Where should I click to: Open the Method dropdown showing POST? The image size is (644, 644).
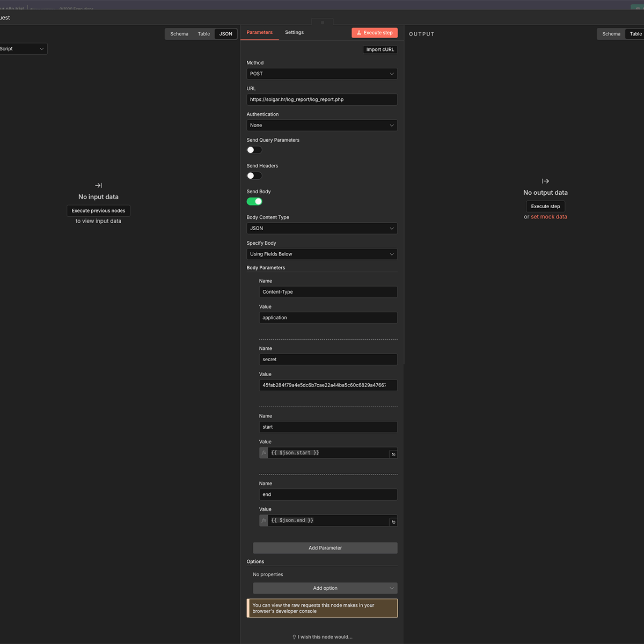[x=322, y=74]
